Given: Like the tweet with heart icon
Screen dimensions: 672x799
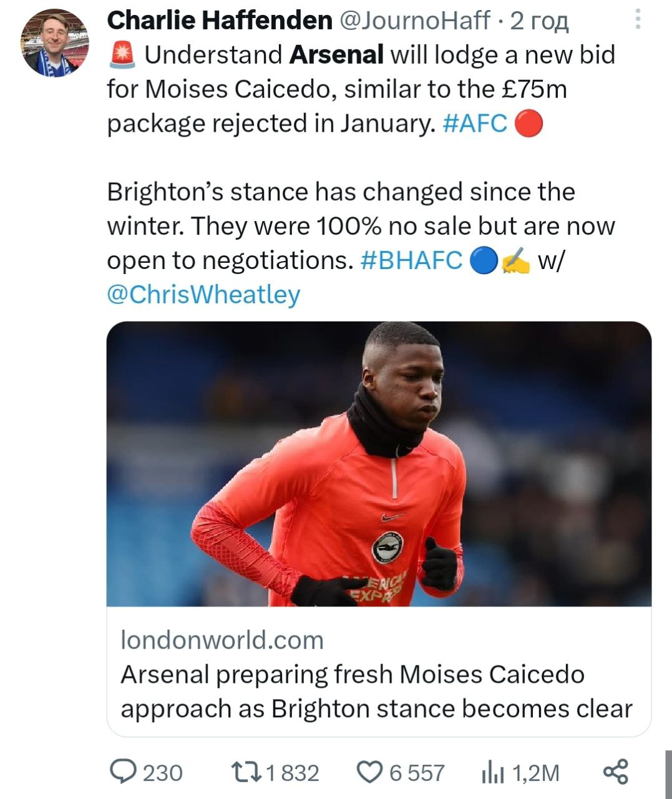Looking at the screenshot, I should coord(370,772).
